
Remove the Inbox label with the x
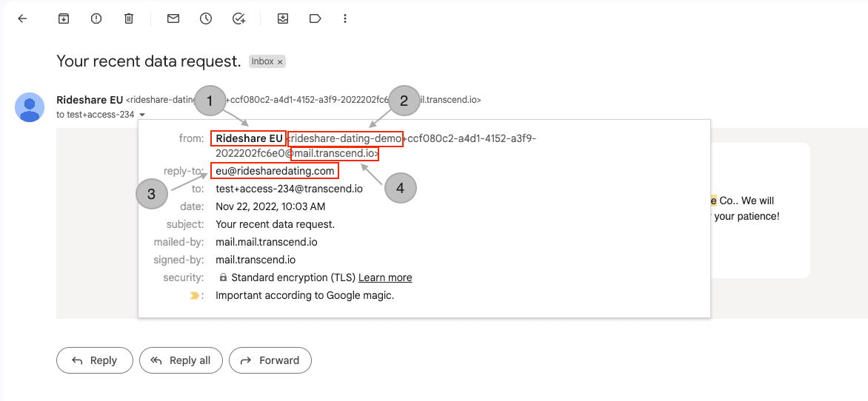pos(280,62)
